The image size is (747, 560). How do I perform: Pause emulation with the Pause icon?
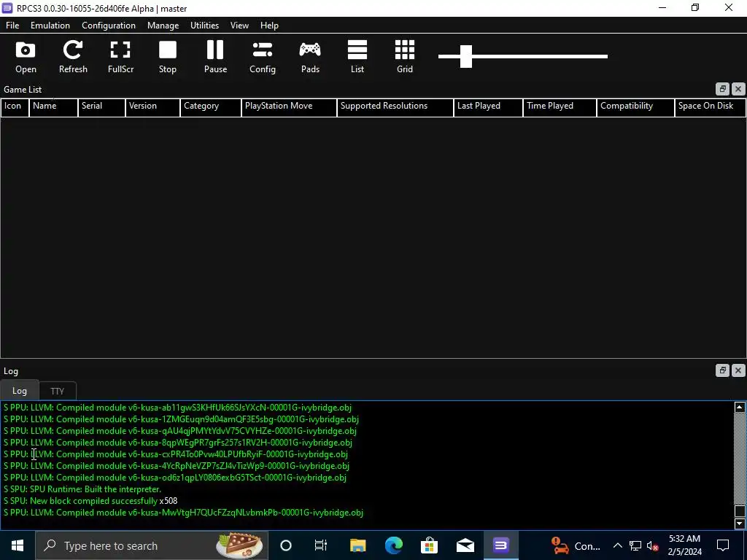215,57
